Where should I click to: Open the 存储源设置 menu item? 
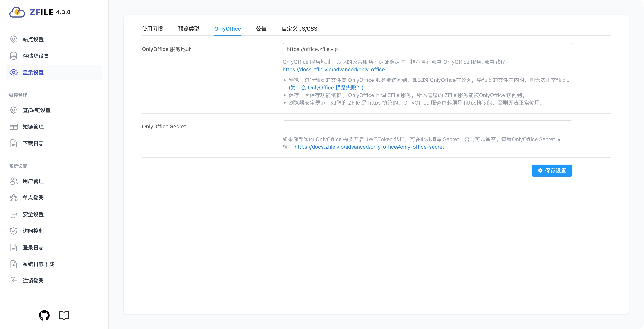click(54, 56)
